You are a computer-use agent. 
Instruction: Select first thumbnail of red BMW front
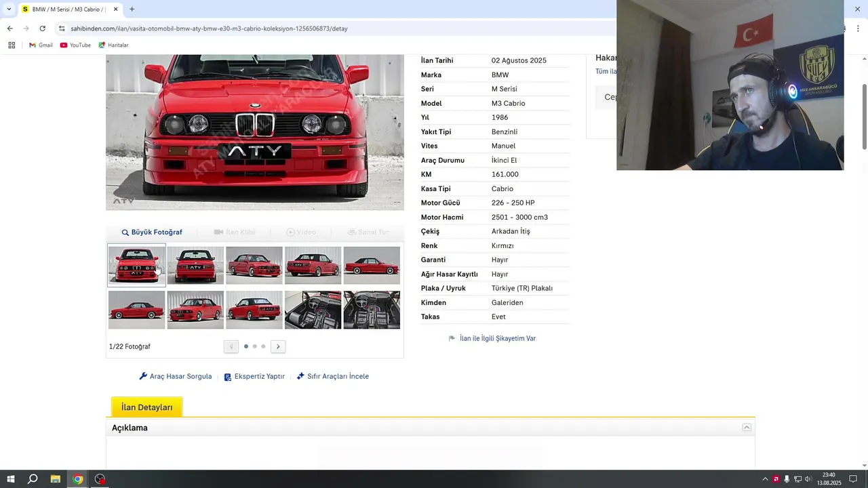pos(136,265)
